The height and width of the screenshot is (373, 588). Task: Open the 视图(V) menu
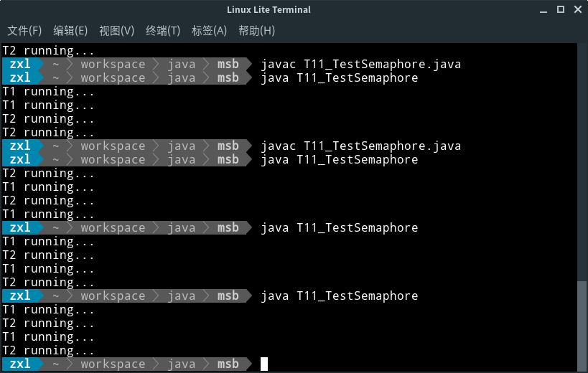116,31
